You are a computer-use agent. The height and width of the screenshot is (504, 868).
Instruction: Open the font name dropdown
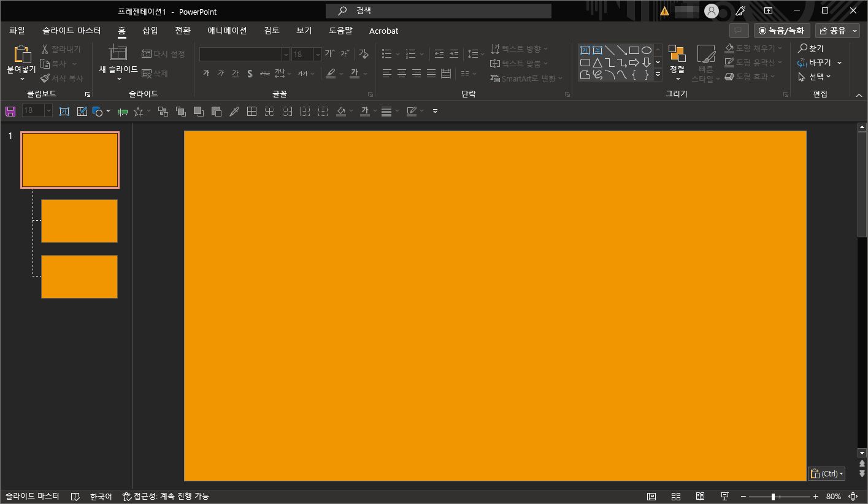pos(286,55)
